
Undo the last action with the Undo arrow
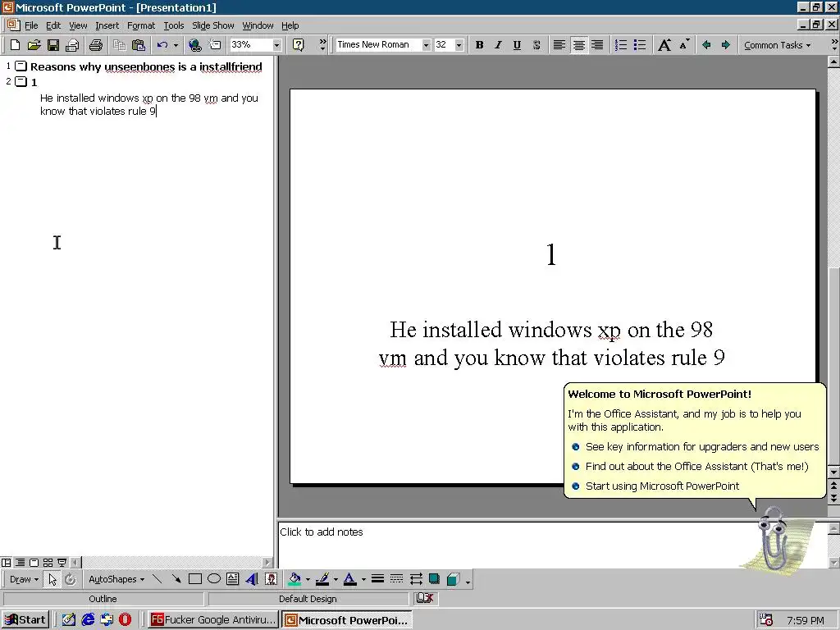[162, 45]
